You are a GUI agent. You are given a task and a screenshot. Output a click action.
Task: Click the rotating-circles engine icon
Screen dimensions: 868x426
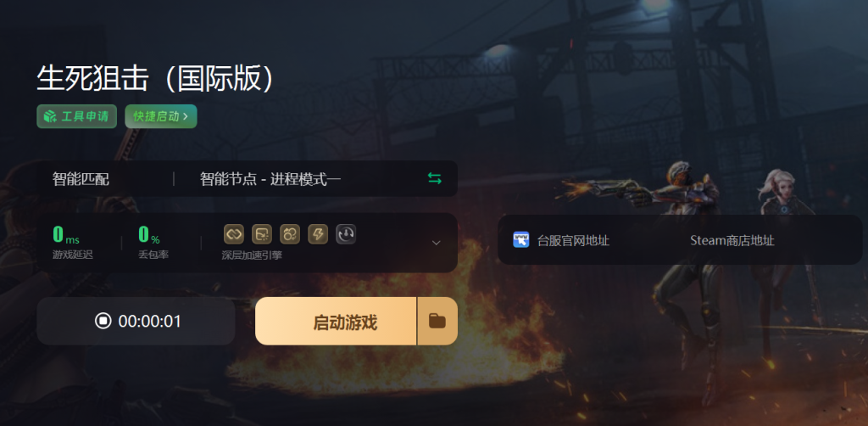coord(290,234)
